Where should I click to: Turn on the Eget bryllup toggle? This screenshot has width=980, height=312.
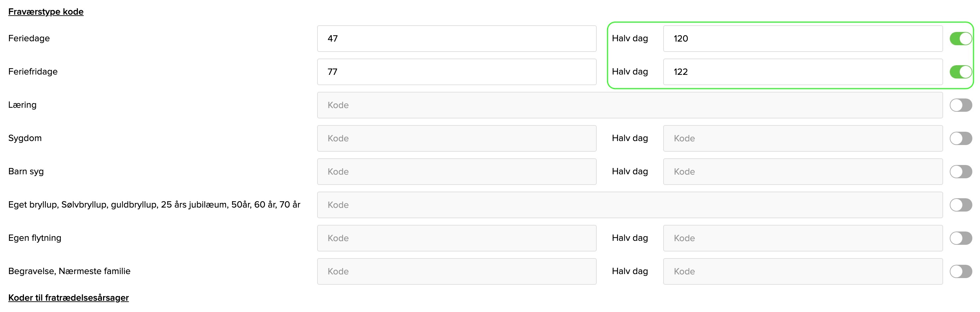(x=961, y=205)
